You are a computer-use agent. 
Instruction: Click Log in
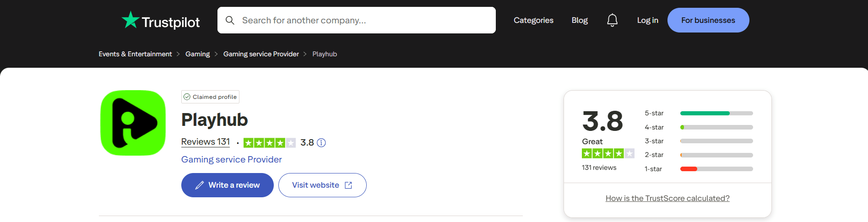pos(647,20)
